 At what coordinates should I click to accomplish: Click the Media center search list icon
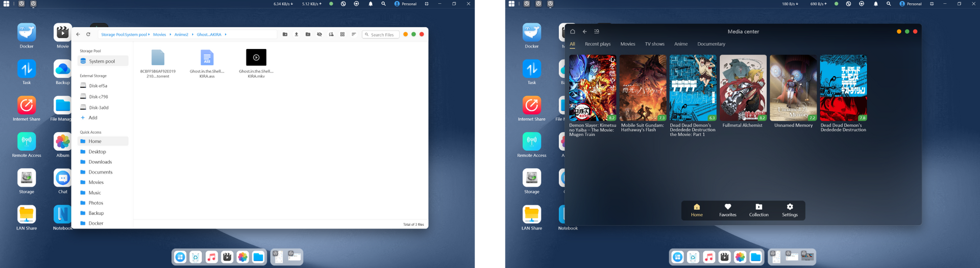(x=597, y=32)
